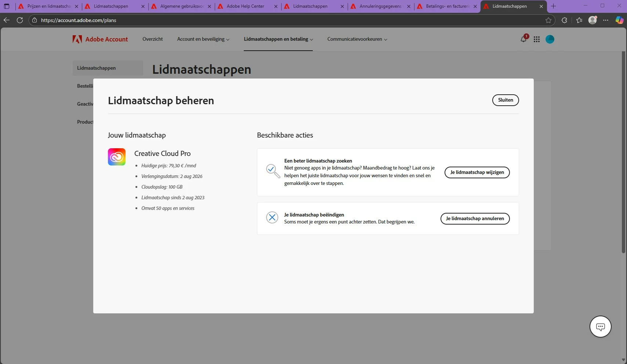Close the Annuleringsgegevens tab

pos(409,6)
